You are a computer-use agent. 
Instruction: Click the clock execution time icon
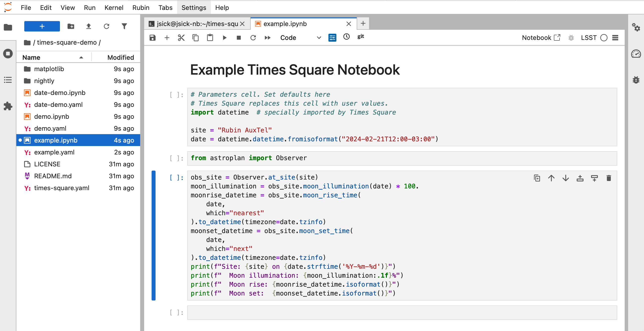tap(347, 37)
